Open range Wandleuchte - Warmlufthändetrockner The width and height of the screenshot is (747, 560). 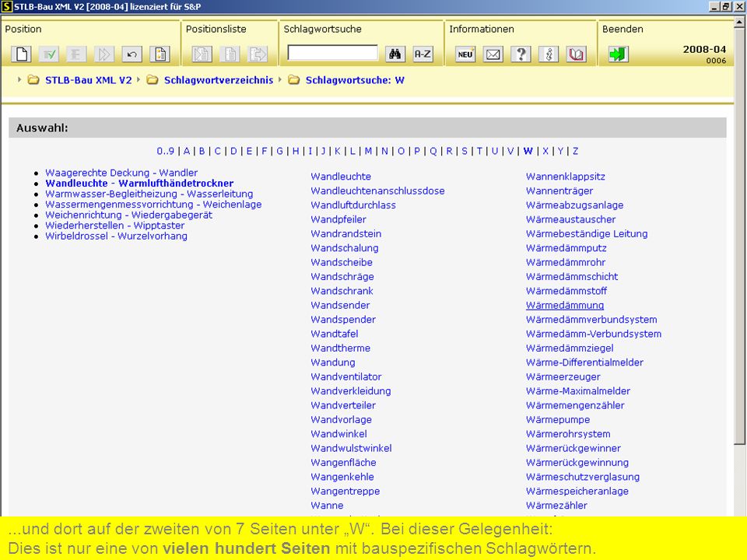(139, 184)
